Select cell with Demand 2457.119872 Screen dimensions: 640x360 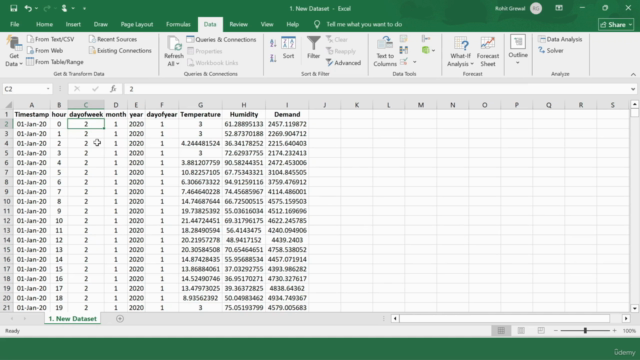tap(287, 124)
